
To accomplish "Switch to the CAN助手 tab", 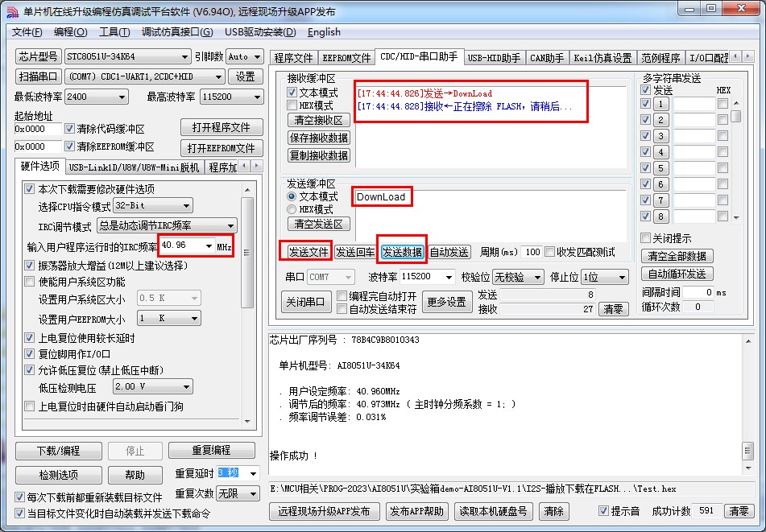I will click(x=547, y=58).
